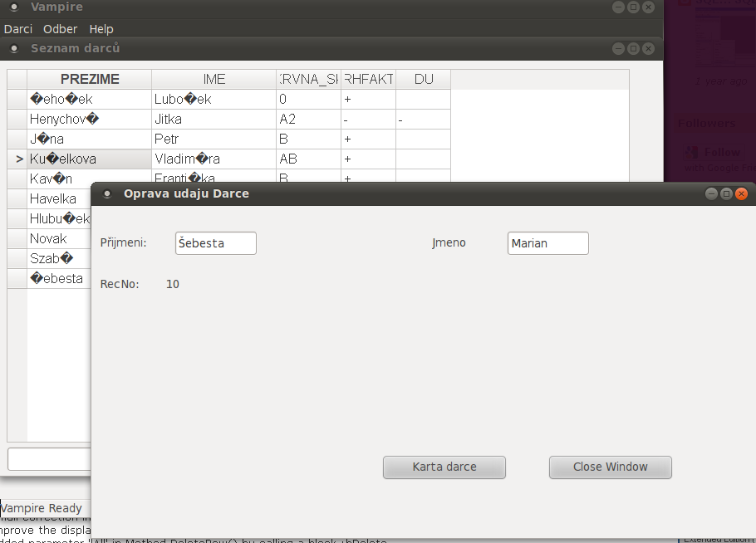This screenshot has height=543, width=756.
Task: Open the Help menu
Action: [x=101, y=29]
